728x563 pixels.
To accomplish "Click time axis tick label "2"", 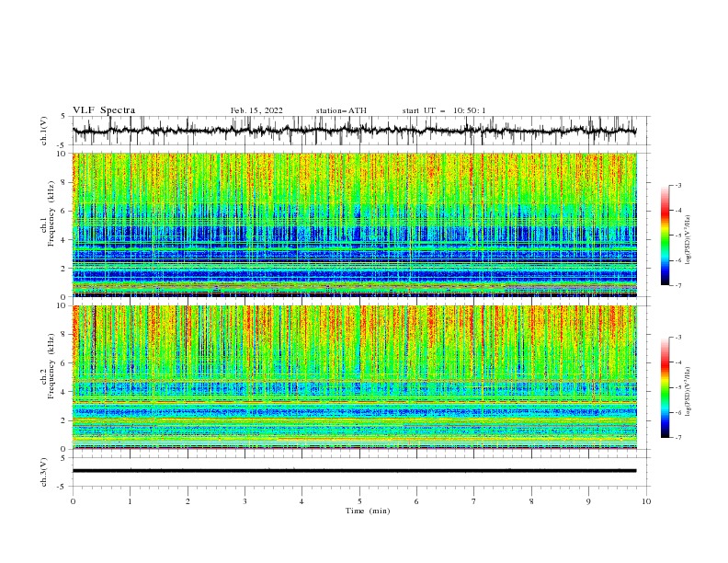I will coord(188,501).
